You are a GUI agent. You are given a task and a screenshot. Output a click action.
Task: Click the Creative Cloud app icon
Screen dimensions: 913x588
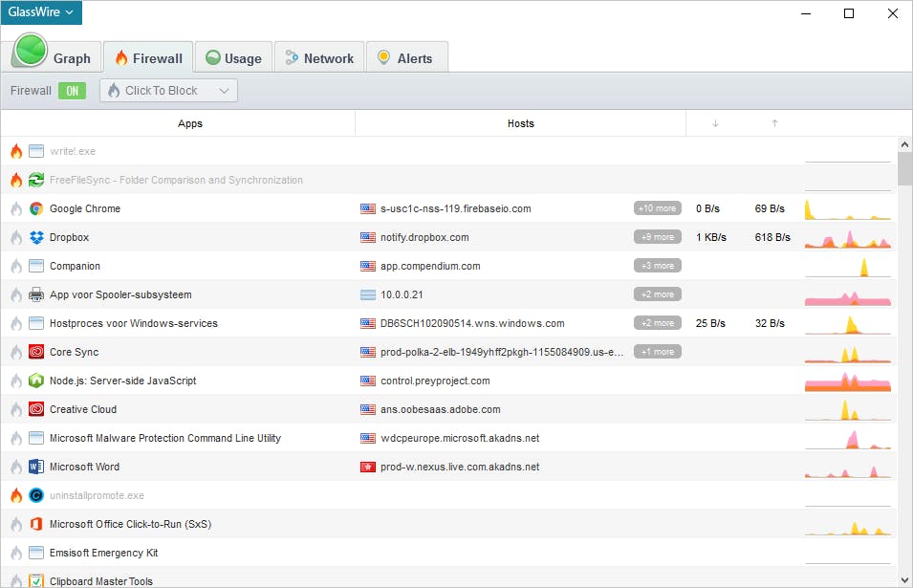click(x=36, y=409)
